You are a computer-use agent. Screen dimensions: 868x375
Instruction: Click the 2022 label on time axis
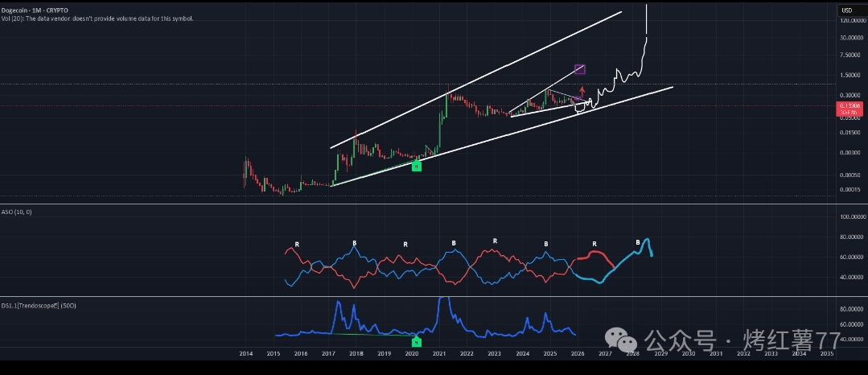pyautogui.click(x=467, y=353)
